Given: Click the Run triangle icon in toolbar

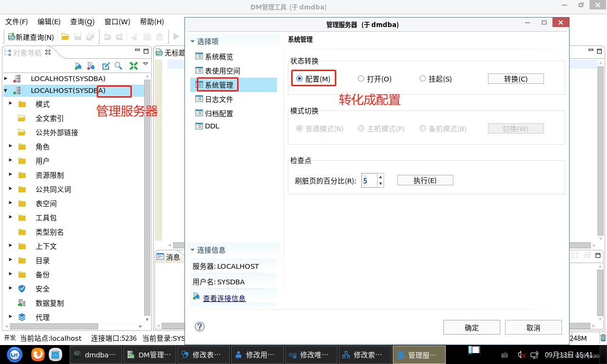Looking at the screenshot, I should coord(176,36).
